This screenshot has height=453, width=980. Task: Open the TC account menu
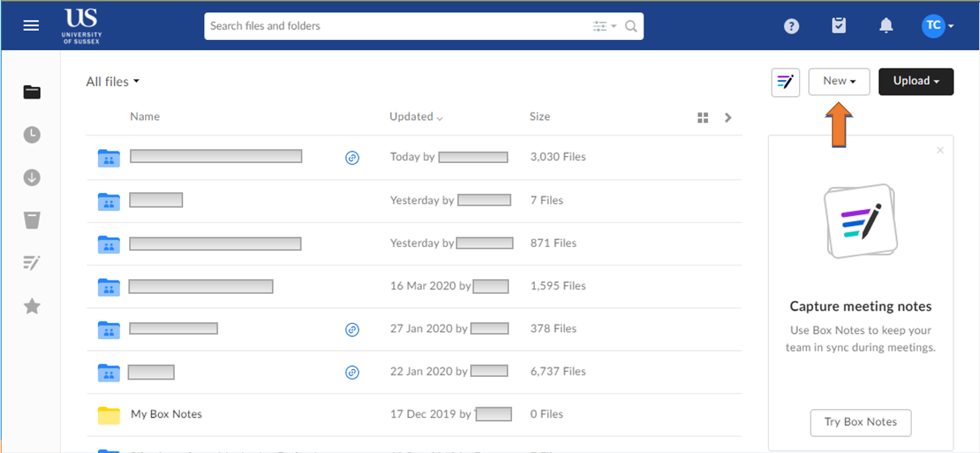click(x=937, y=26)
